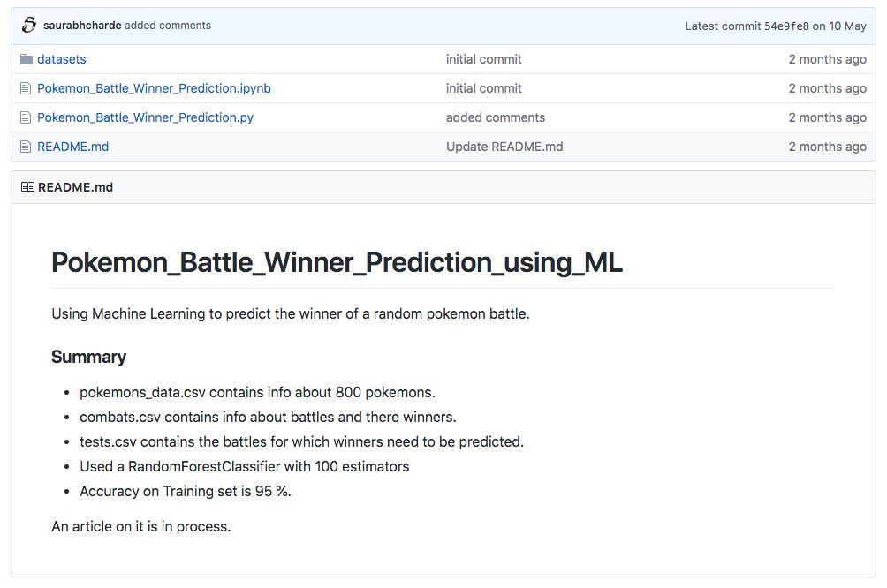Image resolution: width=887 pixels, height=588 pixels.
Task: Open the README.md file link
Action: point(72,147)
